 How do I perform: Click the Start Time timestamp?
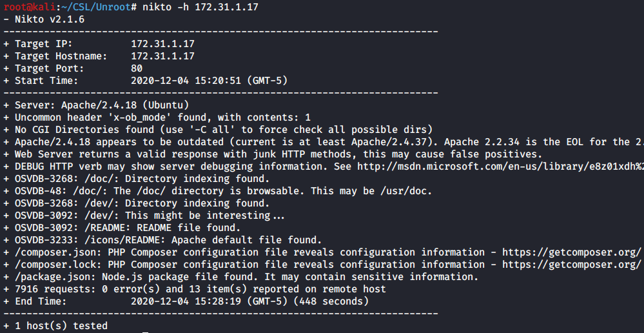[209, 81]
